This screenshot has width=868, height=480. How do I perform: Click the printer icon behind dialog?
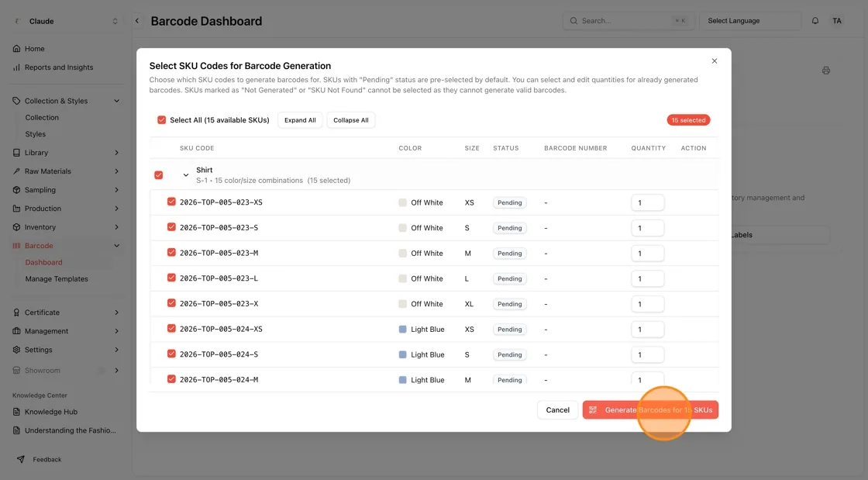click(826, 71)
